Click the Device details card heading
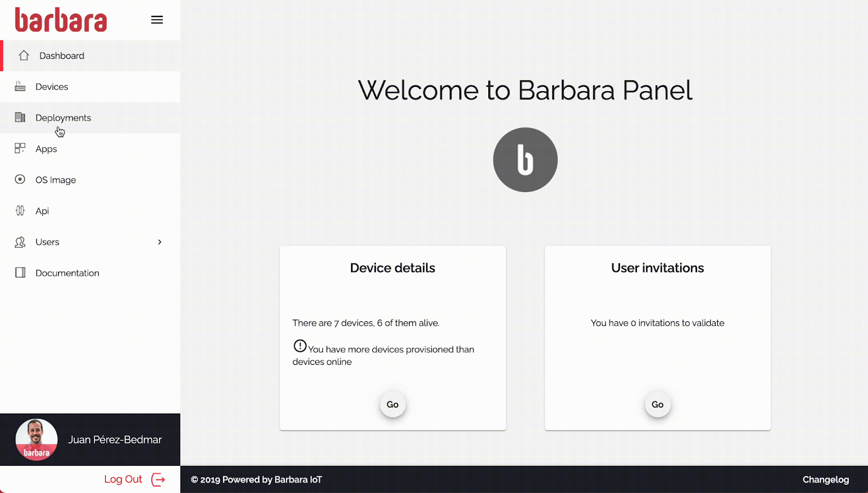 tap(393, 268)
